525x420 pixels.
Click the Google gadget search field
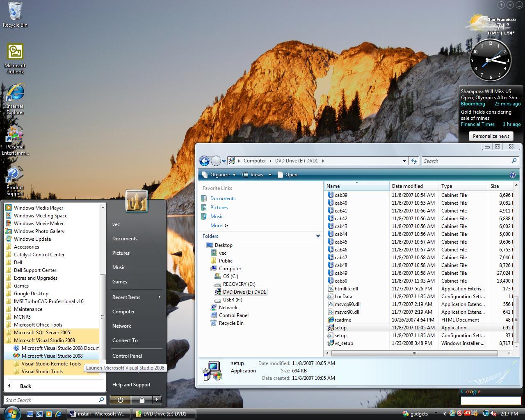[x=491, y=400]
